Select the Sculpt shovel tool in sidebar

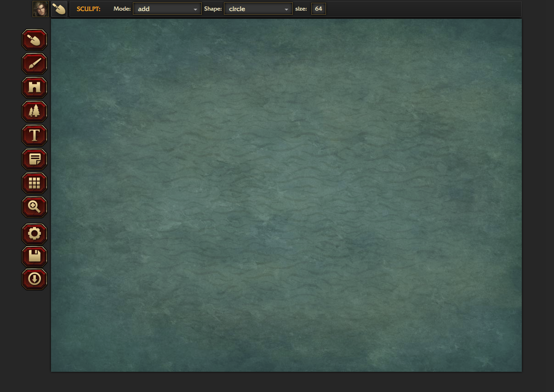(x=34, y=40)
